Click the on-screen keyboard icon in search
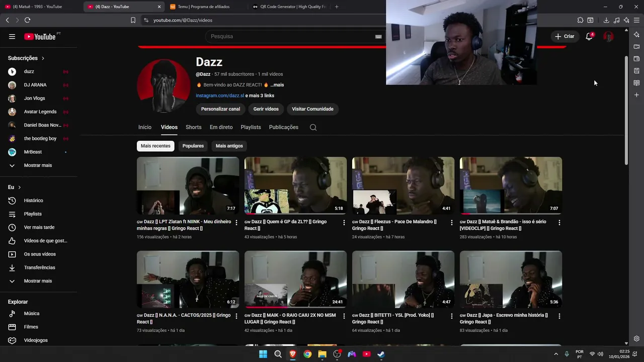 click(x=378, y=36)
